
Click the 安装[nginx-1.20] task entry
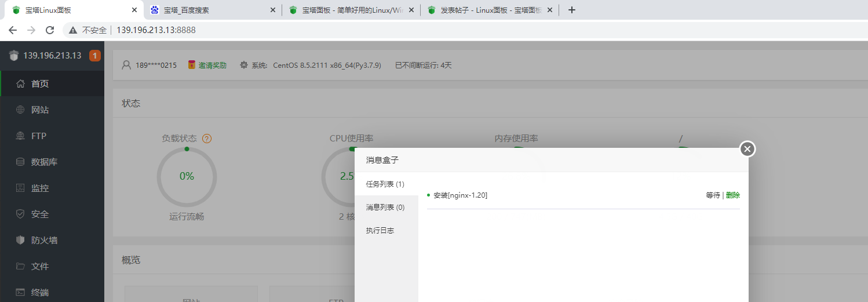pos(460,195)
